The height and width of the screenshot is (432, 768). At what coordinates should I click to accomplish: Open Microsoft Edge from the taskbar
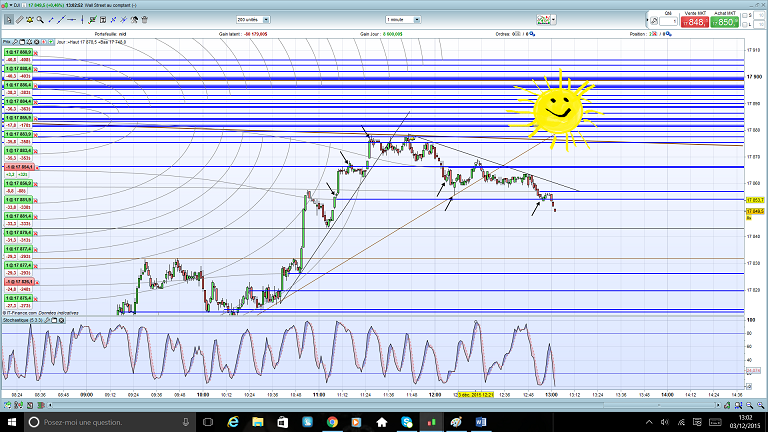(232, 423)
